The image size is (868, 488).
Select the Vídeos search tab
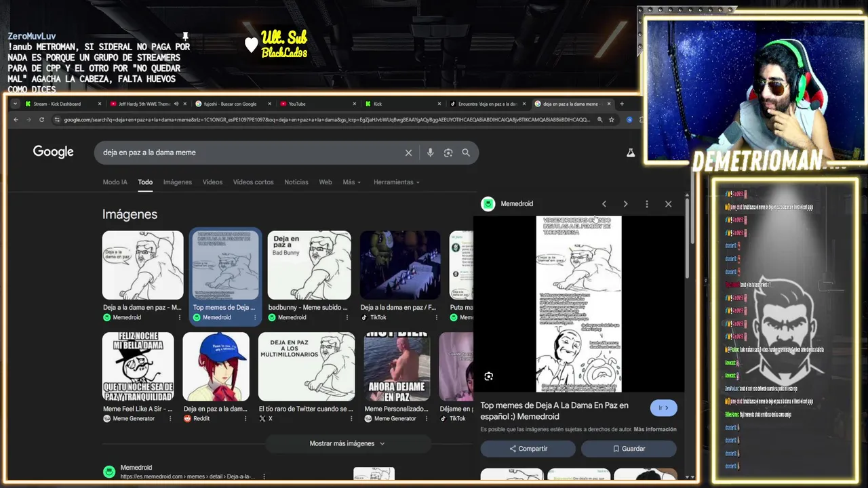coord(212,182)
